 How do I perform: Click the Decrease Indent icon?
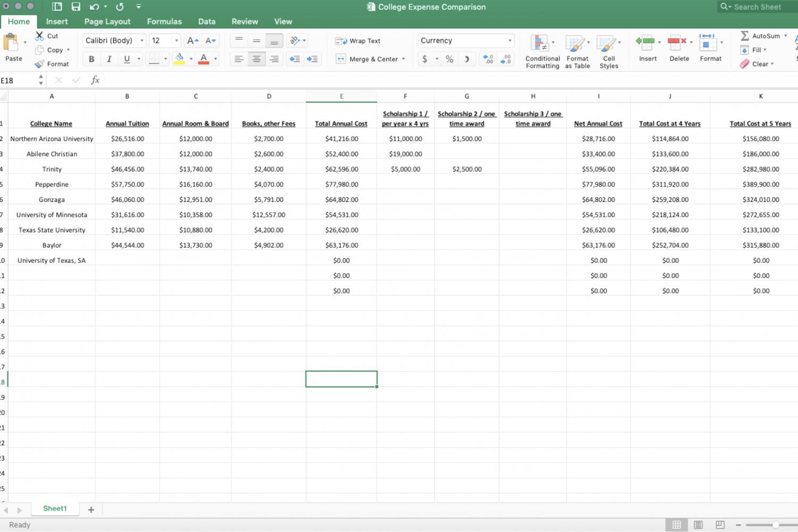tap(295, 59)
